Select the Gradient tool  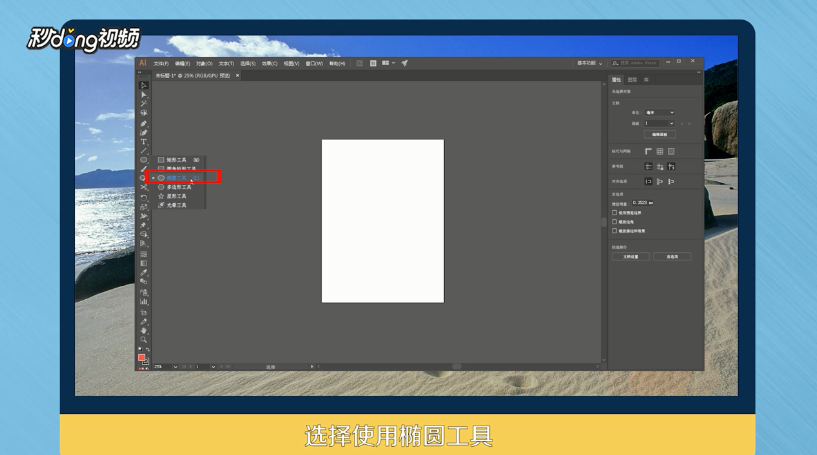tap(144, 263)
